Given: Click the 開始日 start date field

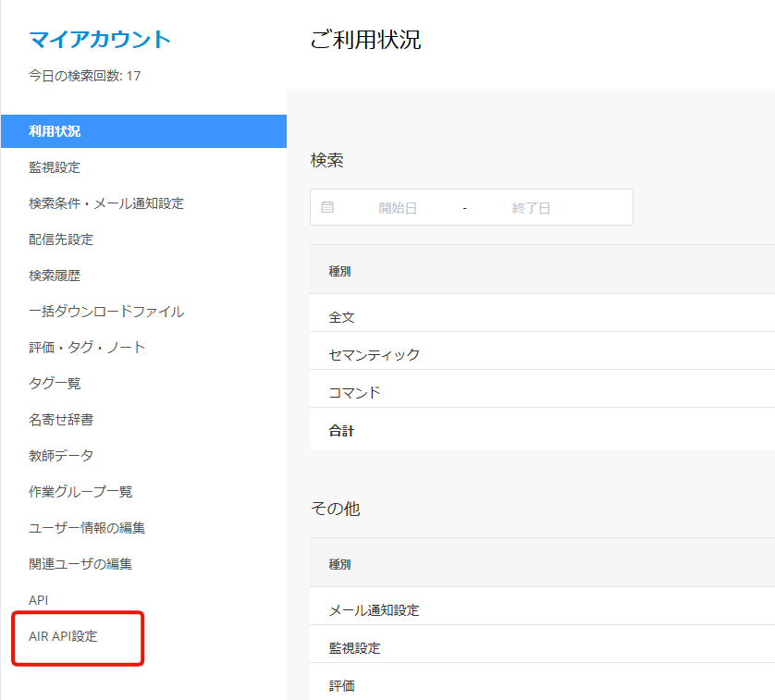Looking at the screenshot, I should [x=398, y=208].
